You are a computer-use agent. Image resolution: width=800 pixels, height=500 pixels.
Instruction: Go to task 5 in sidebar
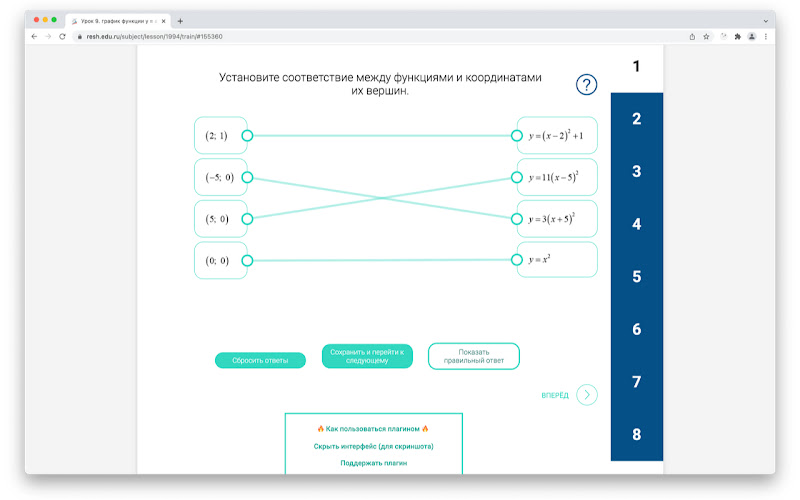(x=637, y=277)
